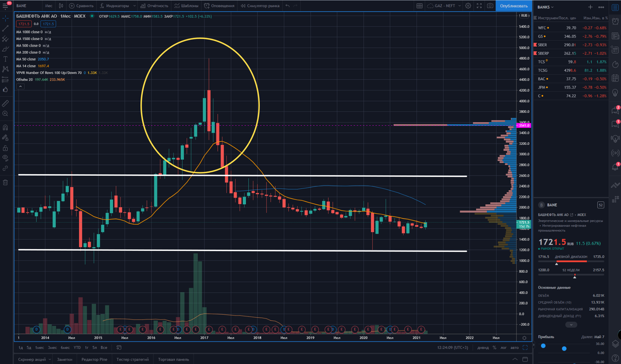Open the Тестер стратегий tab
The image size is (621, 364).
tap(132, 359)
